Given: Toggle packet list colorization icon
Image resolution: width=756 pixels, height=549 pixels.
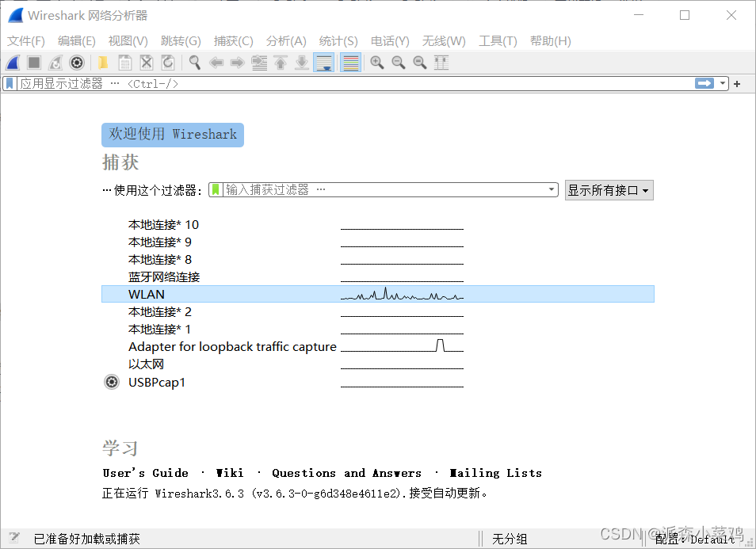Looking at the screenshot, I should pyautogui.click(x=351, y=63).
